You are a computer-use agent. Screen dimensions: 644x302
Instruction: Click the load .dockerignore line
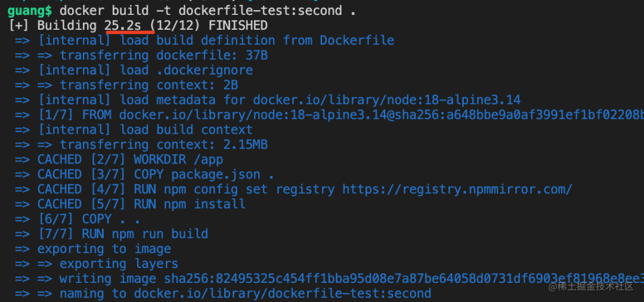[x=145, y=70]
